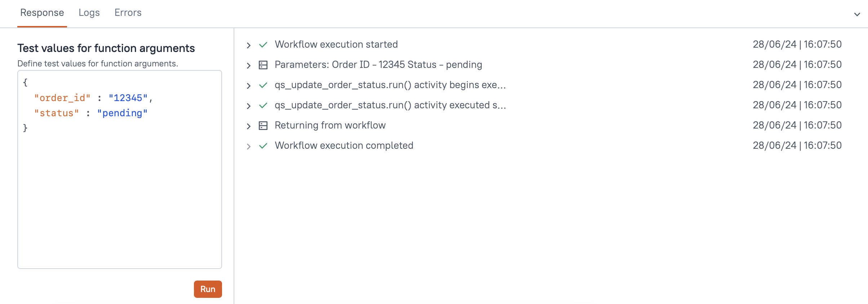The height and width of the screenshot is (304, 868).
Task: Click the timestamp of Workflow execution completed
Action: (x=797, y=146)
